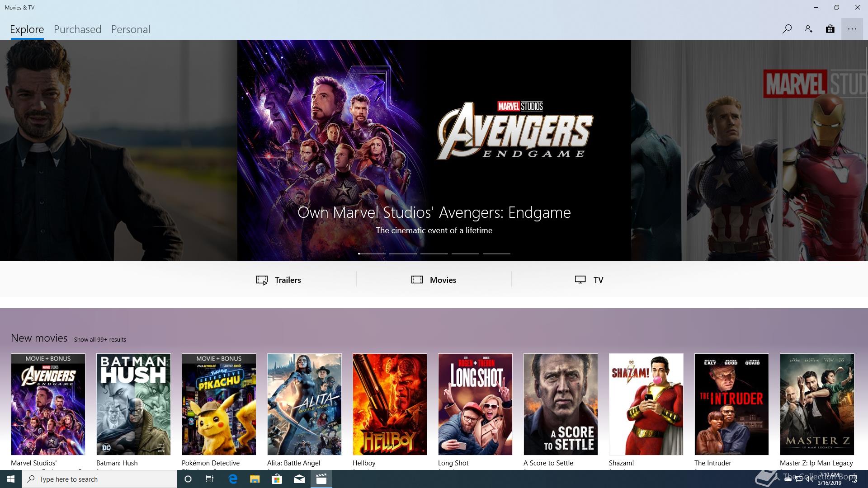This screenshot has width=868, height=488.
Task: Select the fourth carousel indicator bar
Action: coord(465,253)
